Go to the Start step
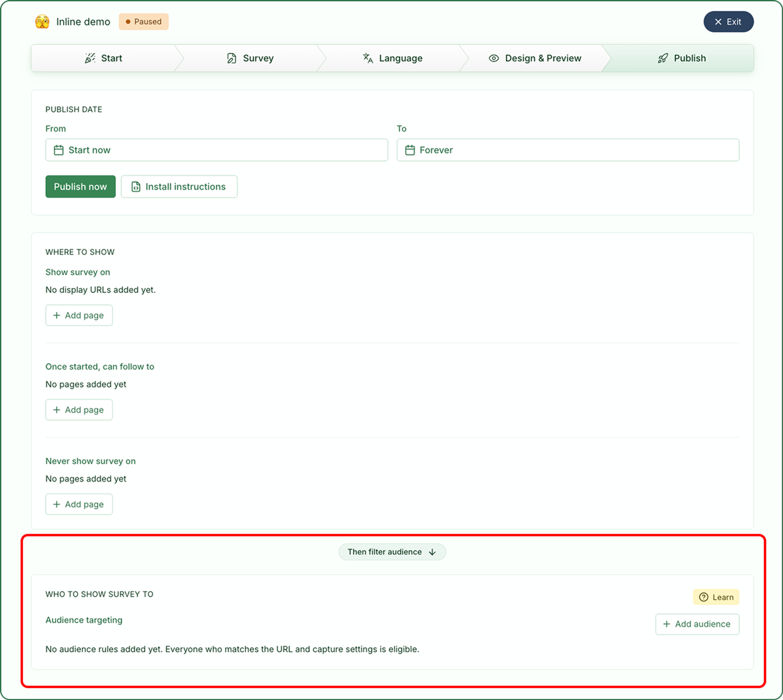The height and width of the screenshot is (700, 783). (x=104, y=58)
